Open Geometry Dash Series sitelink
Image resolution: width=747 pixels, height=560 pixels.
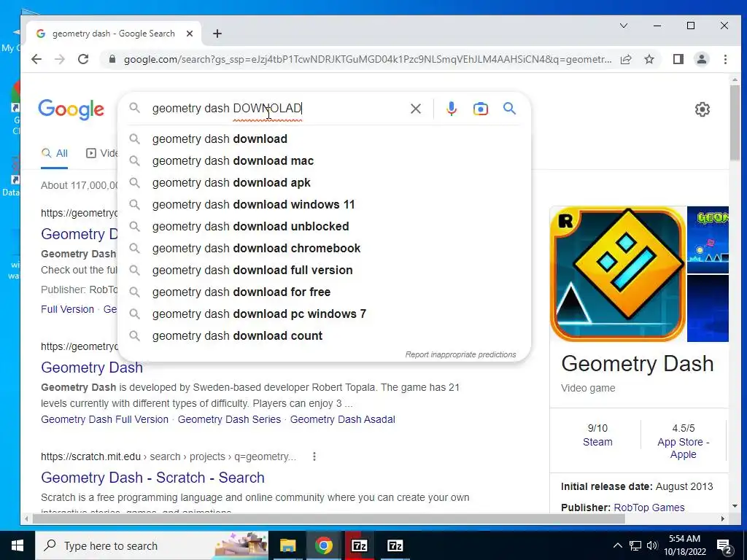click(x=229, y=419)
